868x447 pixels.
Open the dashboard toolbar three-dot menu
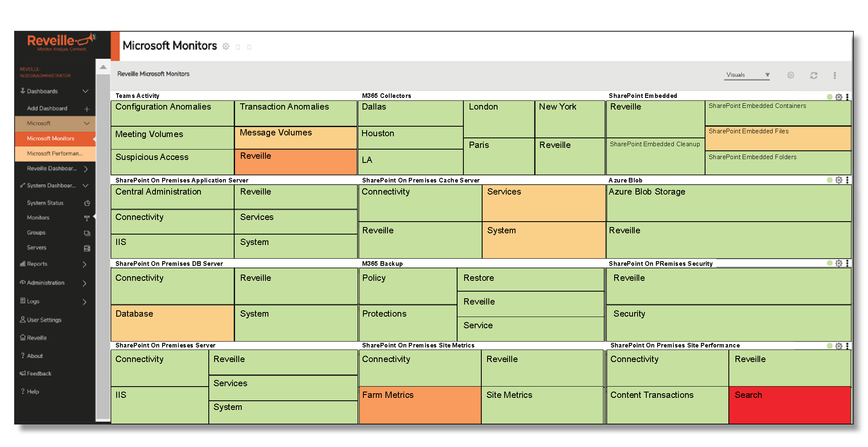pyautogui.click(x=835, y=75)
